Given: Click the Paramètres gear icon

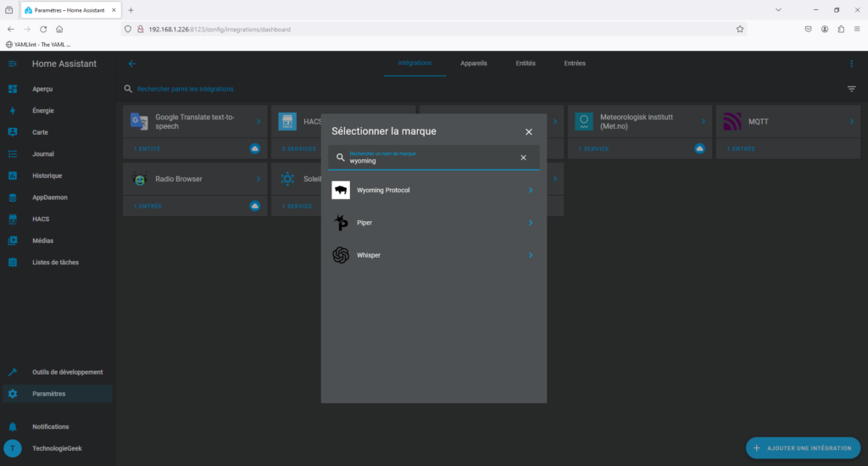Looking at the screenshot, I should pyautogui.click(x=13, y=394).
